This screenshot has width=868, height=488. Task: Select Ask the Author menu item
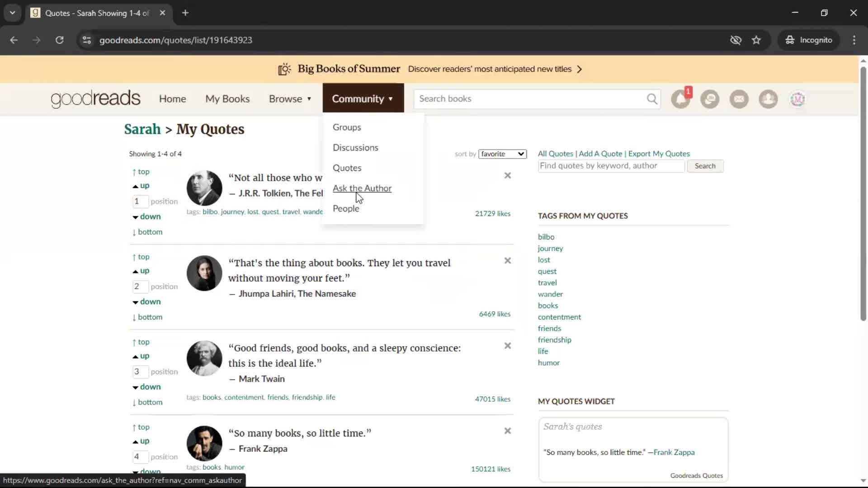[362, 188]
